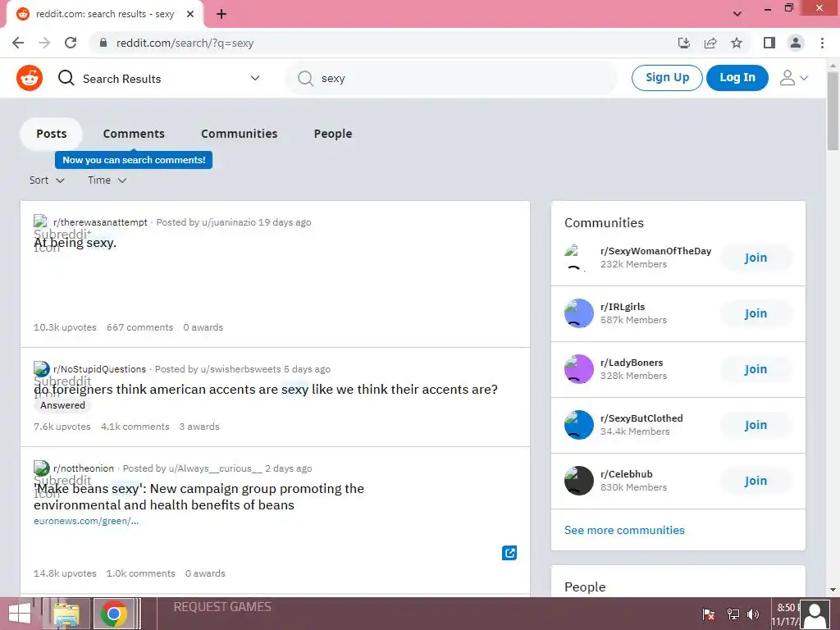This screenshot has height=630, width=840.
Task: Join the r/SexyButClothed community
Action: (x=756, y=425)
